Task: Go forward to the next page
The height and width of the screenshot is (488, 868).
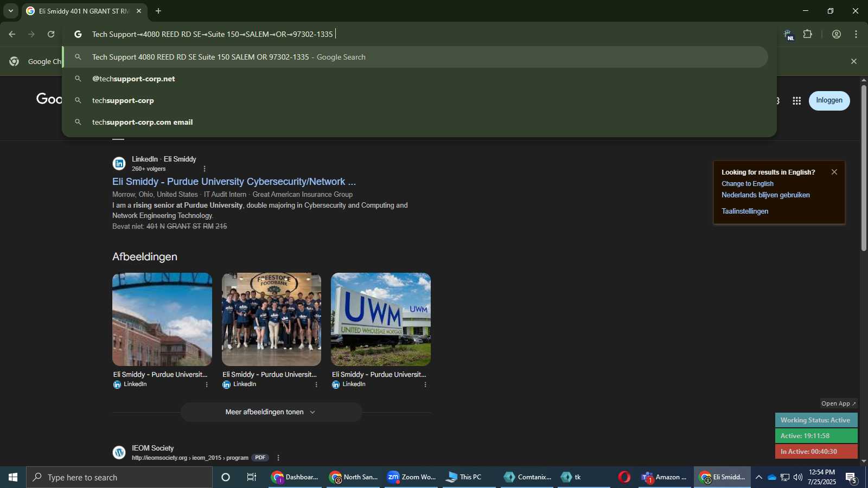Action: pos(31,34)
